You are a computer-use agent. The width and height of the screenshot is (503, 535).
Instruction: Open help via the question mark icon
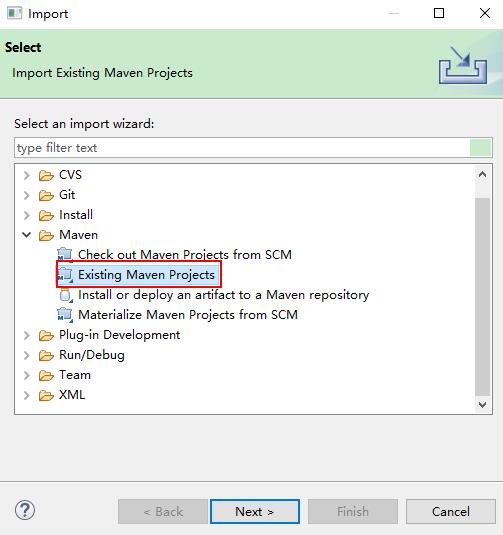point(25,510)
